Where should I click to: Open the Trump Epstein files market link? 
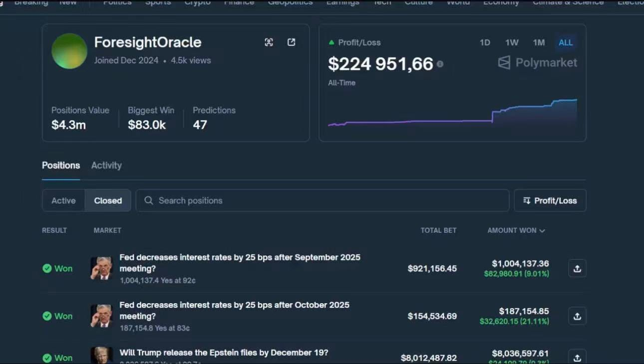click(224, 353)
